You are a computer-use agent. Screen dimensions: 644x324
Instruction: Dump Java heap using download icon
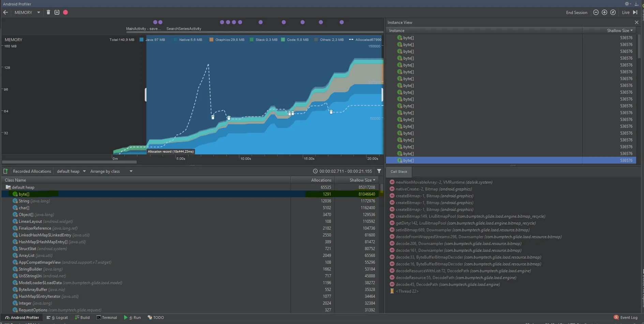(57, 12)
